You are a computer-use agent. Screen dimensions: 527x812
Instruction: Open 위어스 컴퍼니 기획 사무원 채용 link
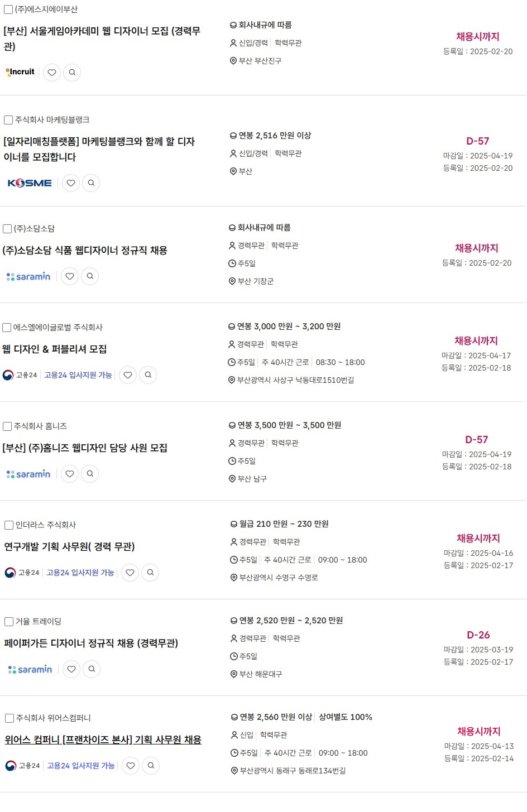103,740
